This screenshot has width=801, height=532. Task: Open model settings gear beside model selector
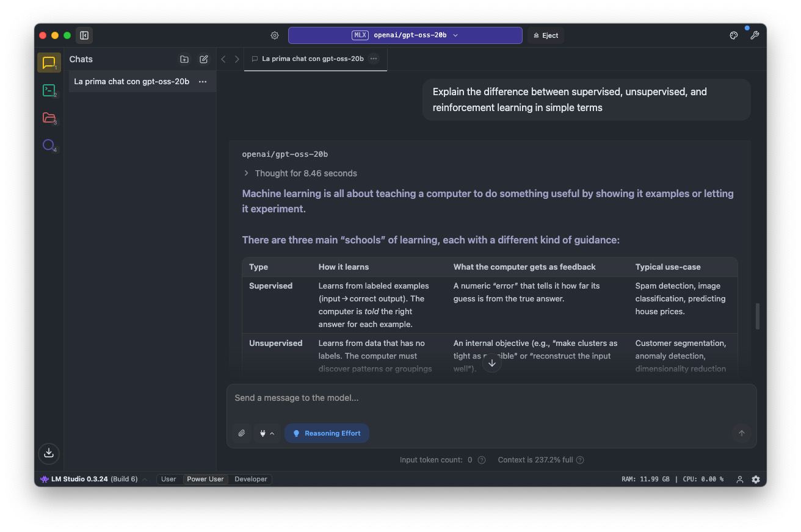275,35
